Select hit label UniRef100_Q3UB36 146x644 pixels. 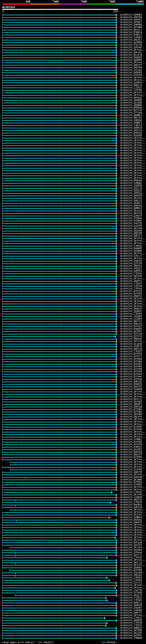(131, 186)
